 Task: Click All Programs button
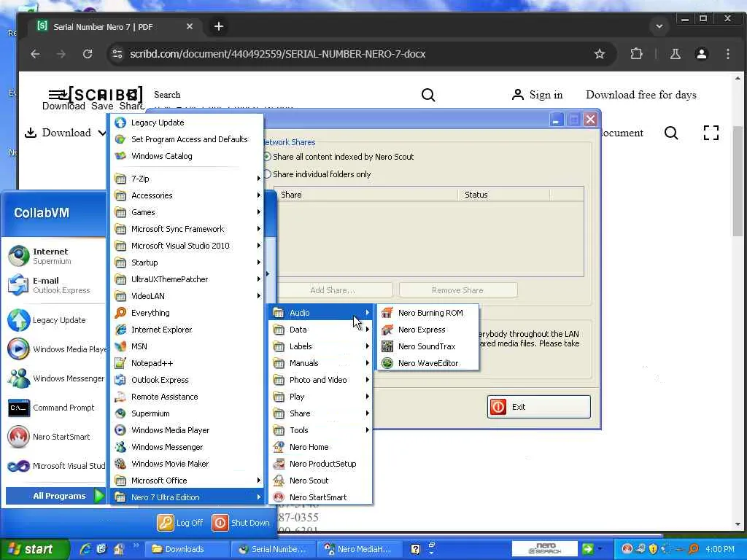[55, 496]
